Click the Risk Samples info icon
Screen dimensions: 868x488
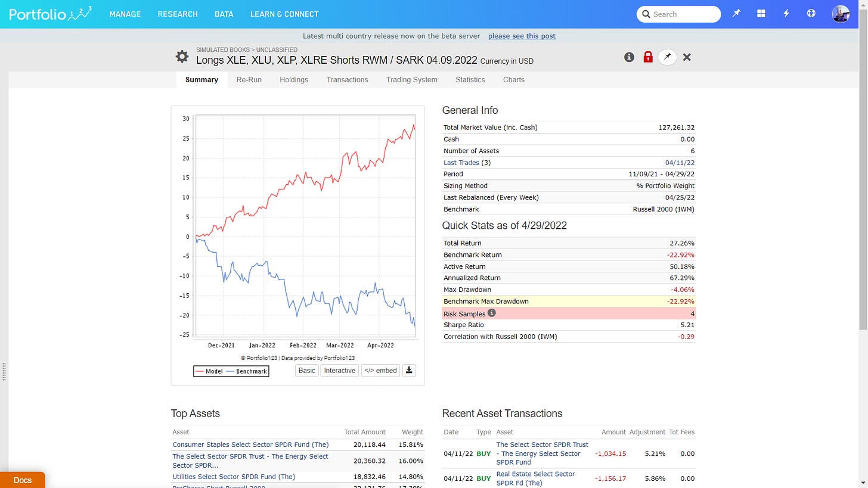[492, 313]
